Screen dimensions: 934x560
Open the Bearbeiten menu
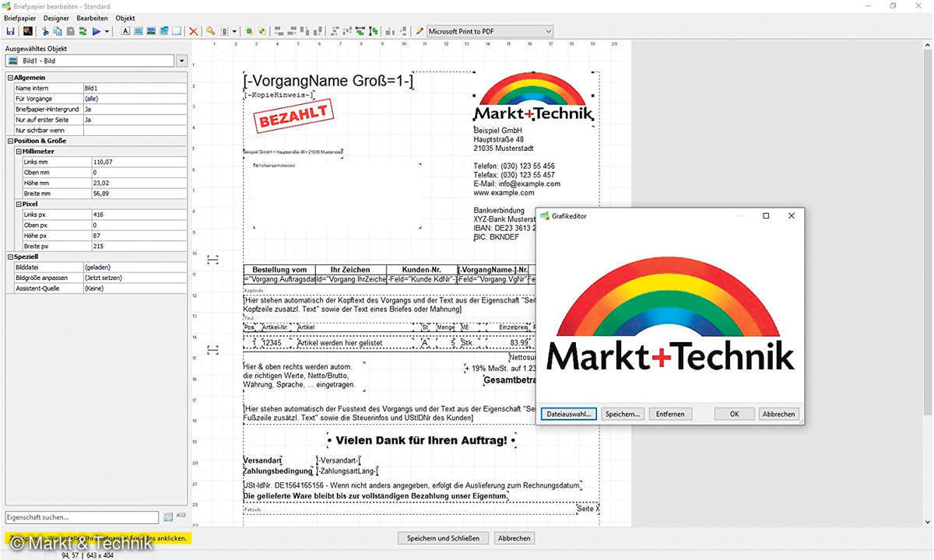point(92,18)
